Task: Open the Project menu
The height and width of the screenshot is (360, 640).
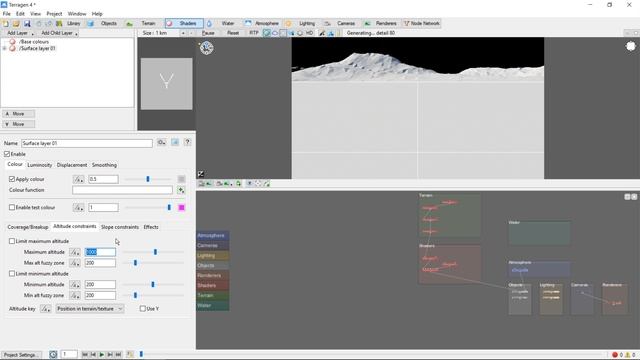Action: [x=54, y=14]
